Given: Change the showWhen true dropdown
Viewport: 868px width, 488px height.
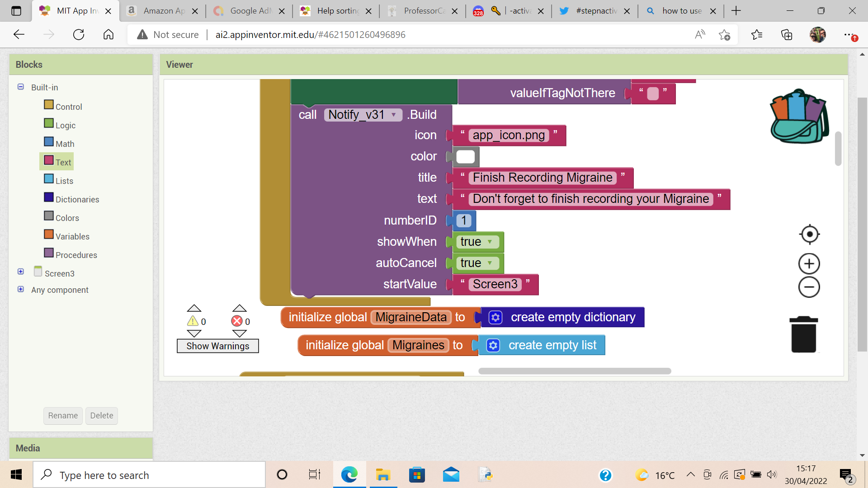Looking at the screenshot, I should click(x=491, y=242).
